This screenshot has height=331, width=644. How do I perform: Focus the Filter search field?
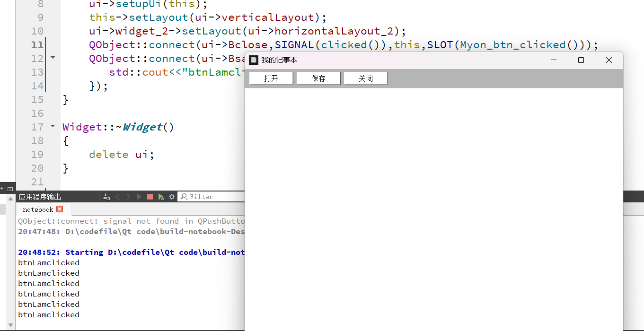coord(211,197)
